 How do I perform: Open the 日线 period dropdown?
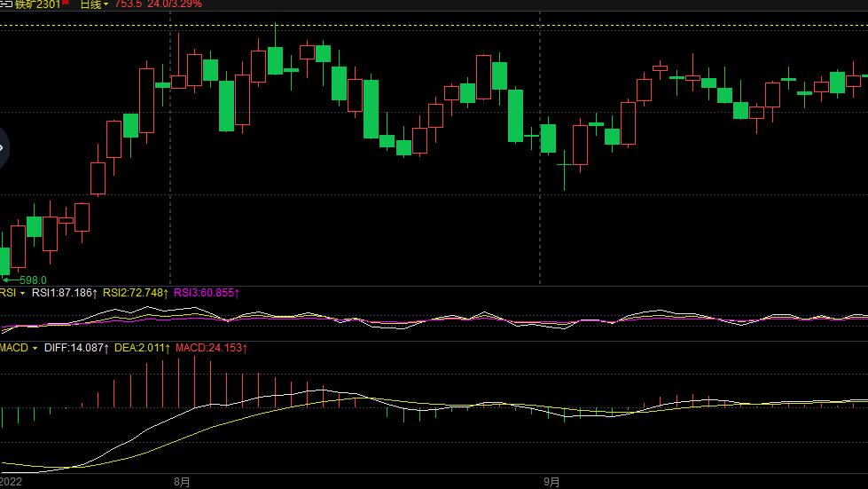[94, 4]
